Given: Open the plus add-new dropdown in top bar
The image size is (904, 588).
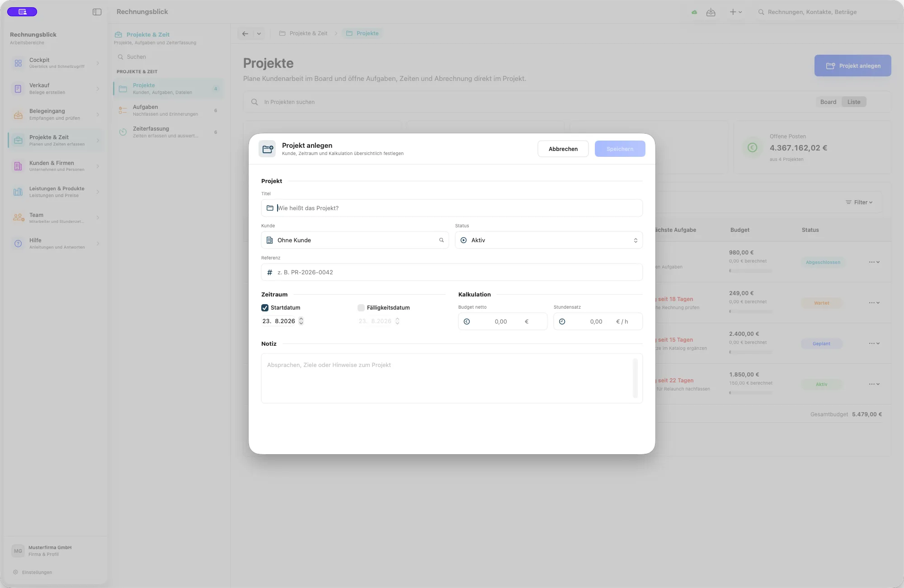Looking at the screenshot, I should pos(736,12).
